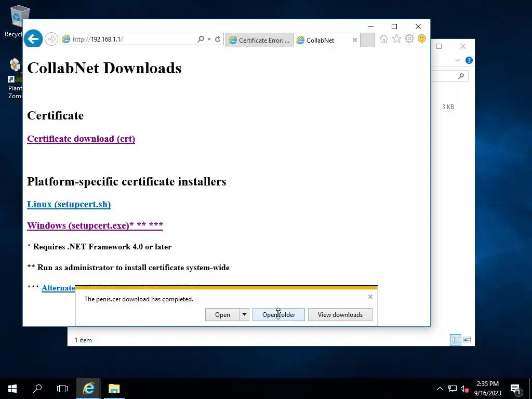Viewport: 532px width, 399px height.
Task: Expand the ribbon chevron in File Explorer
Action: click(457, 60)
